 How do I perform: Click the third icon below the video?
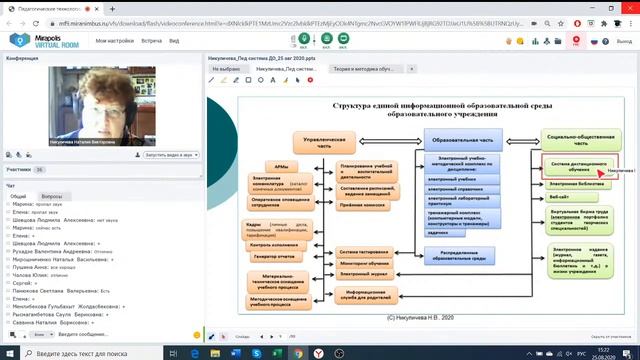(x=29, y=155)
